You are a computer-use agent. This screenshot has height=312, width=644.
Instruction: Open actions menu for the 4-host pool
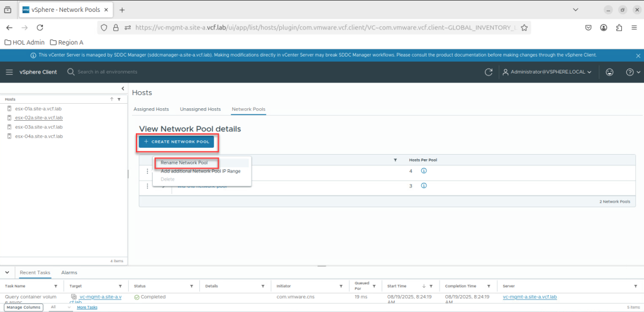point(147,171)
